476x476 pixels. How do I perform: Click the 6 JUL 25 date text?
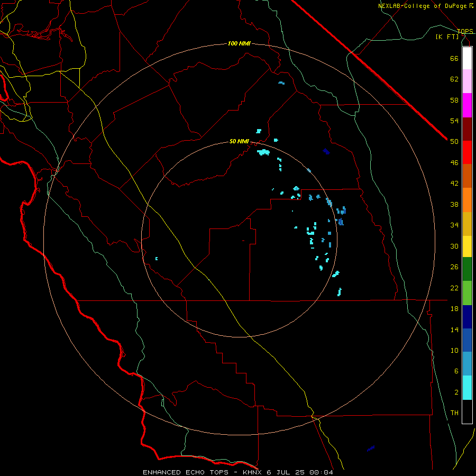pos(287,472)
